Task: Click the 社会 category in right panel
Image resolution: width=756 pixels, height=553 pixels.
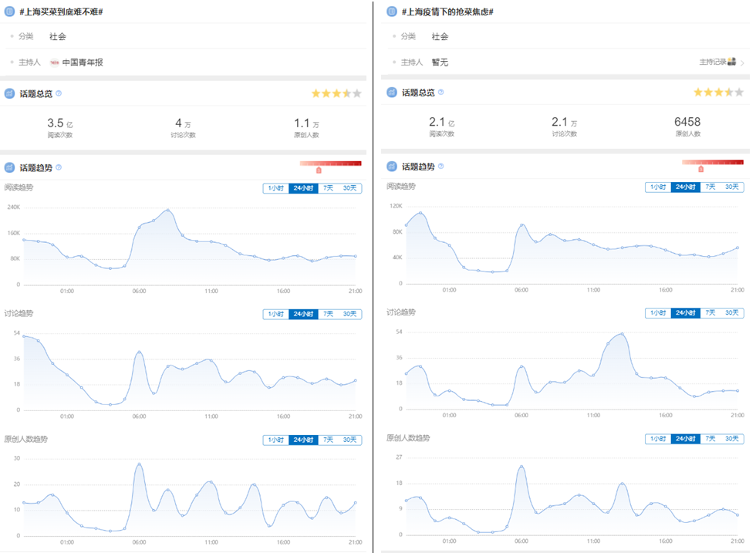Action: pyautogui.click(x=440, y=37)
